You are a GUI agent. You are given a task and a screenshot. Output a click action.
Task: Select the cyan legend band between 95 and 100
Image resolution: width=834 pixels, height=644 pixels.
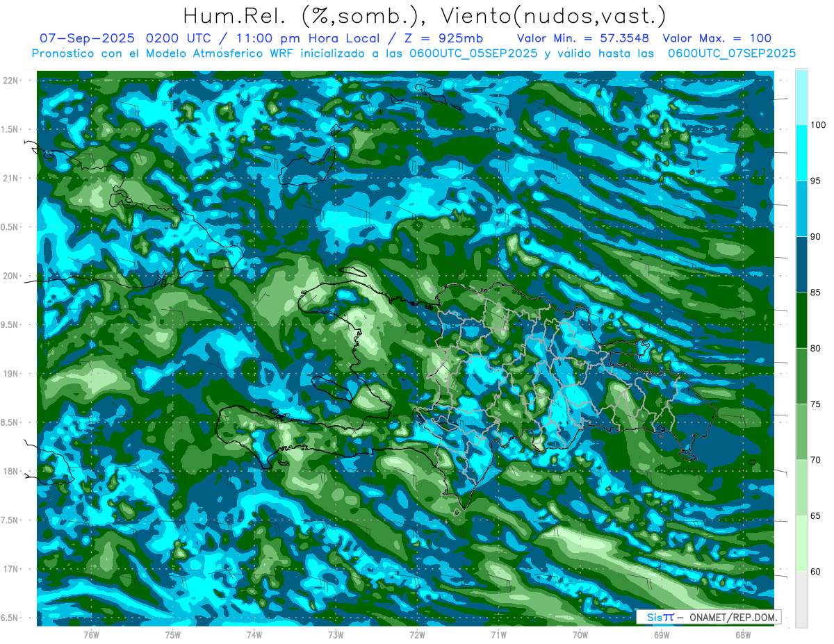801,153
